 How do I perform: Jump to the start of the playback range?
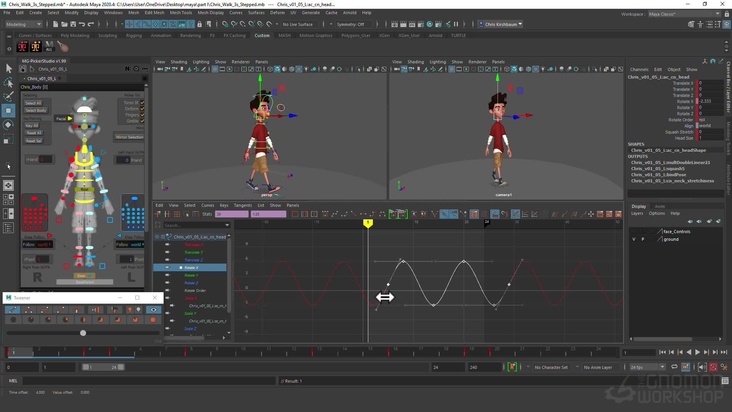662,352
